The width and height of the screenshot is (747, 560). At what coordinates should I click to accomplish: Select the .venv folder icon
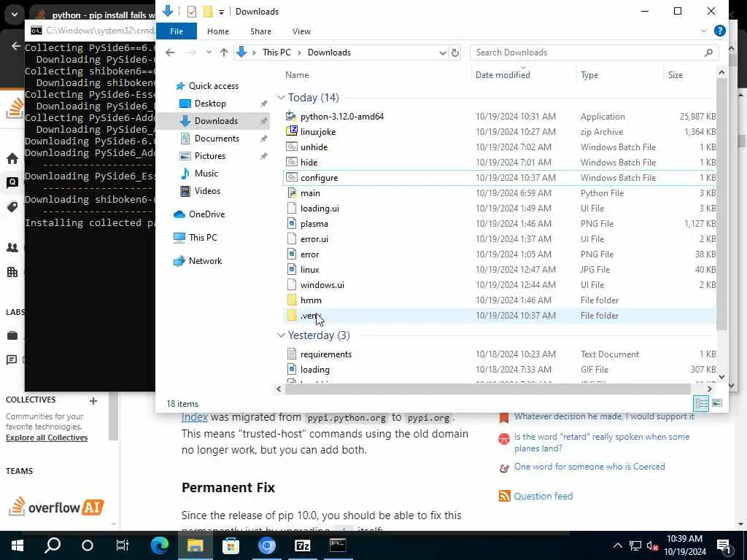click(291, 315)
